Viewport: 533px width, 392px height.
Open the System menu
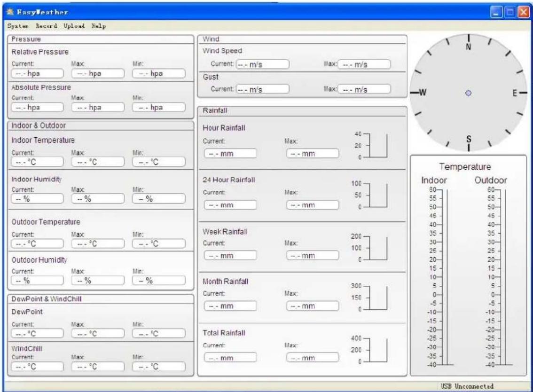tap(18, 26)
